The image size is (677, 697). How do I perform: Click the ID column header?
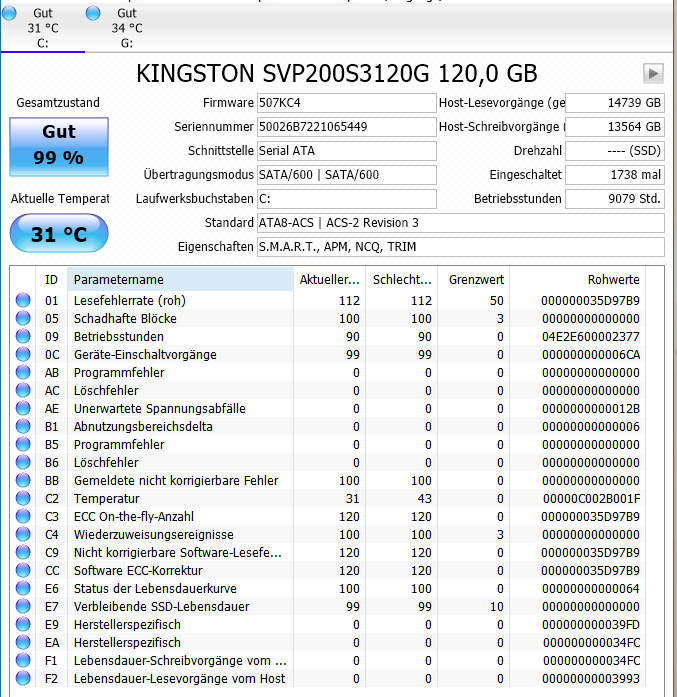point(51,280)
